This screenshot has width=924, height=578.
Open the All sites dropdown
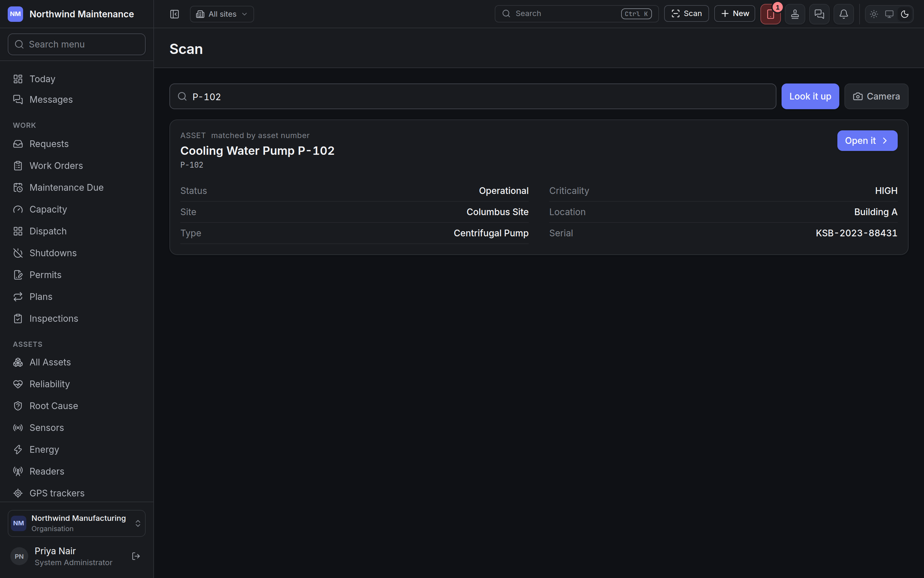pos(222,14)
